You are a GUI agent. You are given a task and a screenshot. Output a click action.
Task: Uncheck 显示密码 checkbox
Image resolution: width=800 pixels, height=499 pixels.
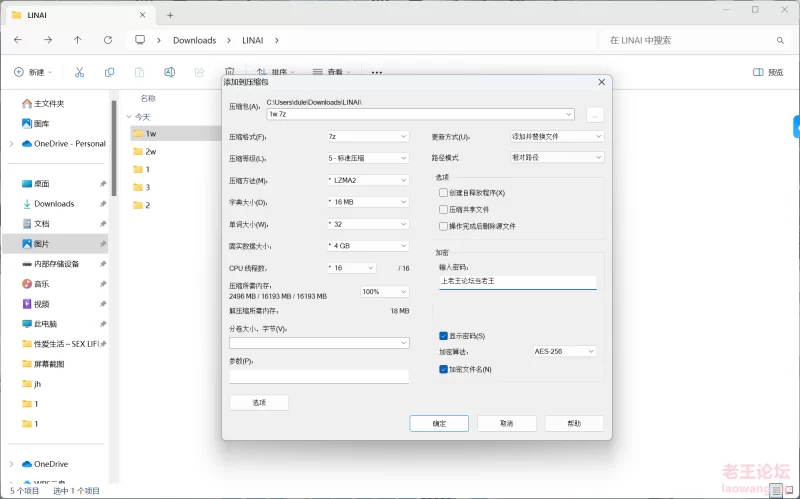[x=443, y=336]
